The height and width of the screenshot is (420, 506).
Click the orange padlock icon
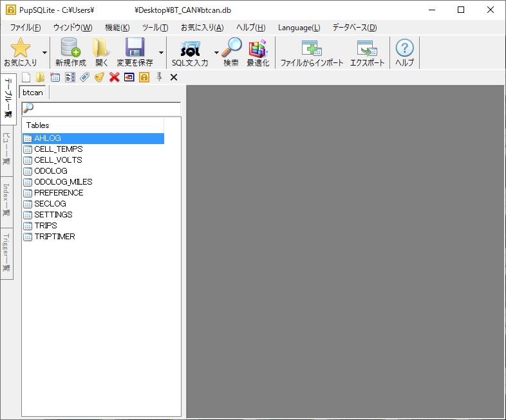tap(144, 77)
